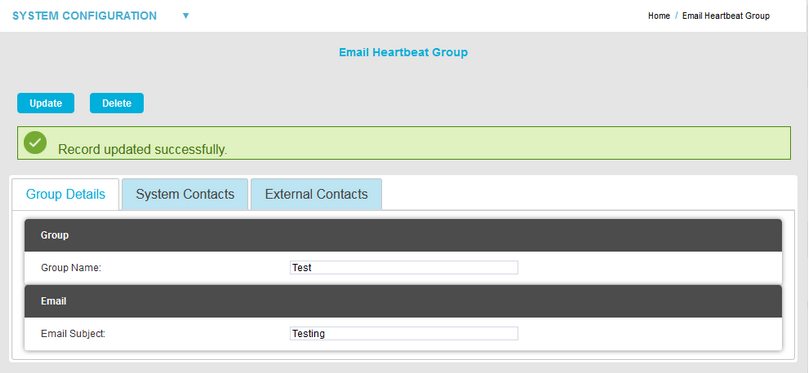Select the Email Heartbeat Group breadcrumb
809x373 pixels.
[726, 16]
